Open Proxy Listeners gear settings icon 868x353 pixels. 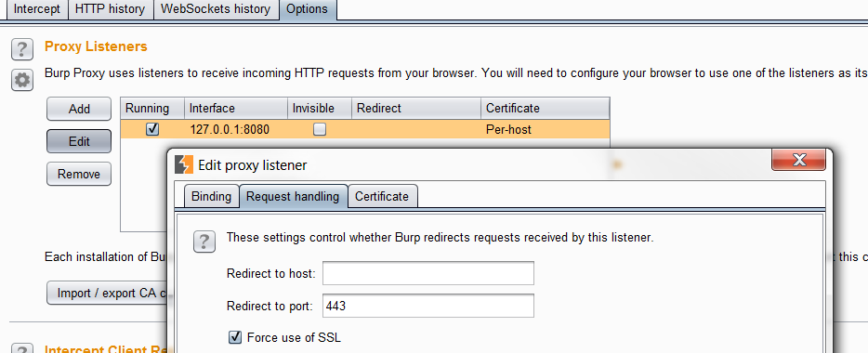point(21,81)
